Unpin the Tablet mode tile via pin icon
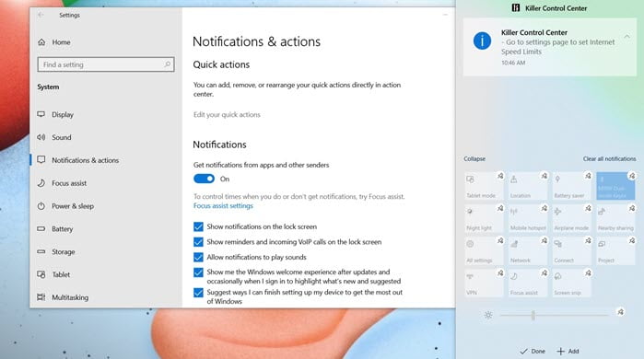This screenshot has height=359, width=644. [500, 176]
